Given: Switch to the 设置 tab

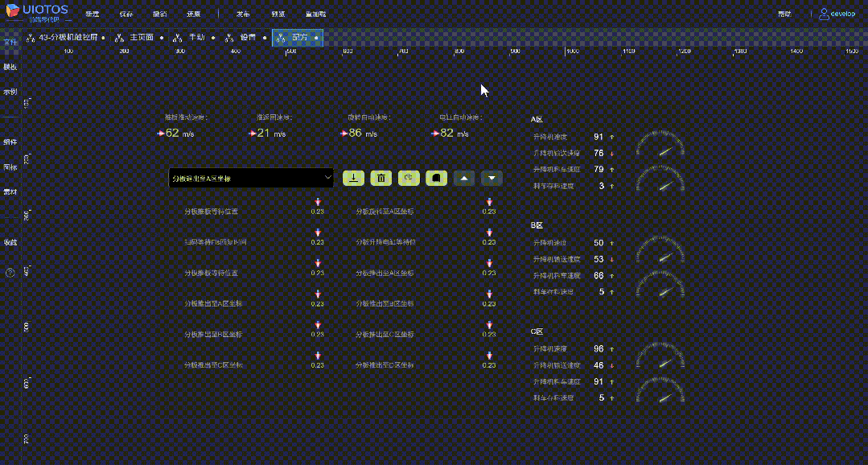Looking at the screenshot, I should [x=246, y=38].
